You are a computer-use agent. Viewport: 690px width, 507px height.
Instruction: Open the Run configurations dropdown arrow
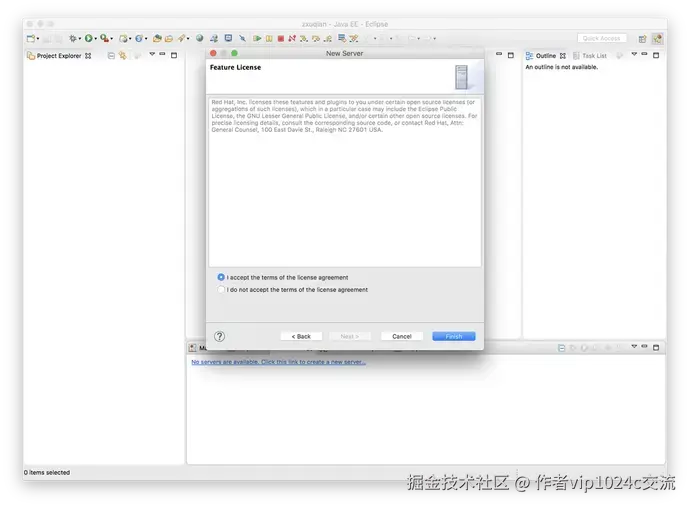click(x=95, y=39)
